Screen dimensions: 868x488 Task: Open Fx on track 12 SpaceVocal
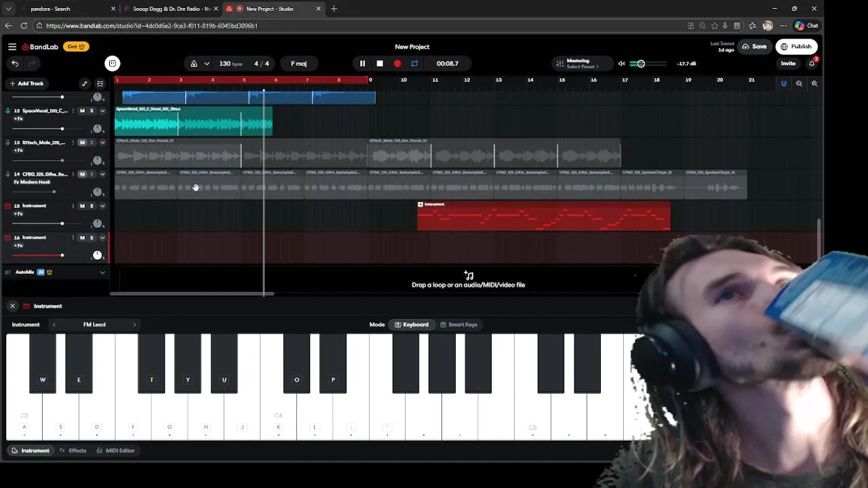pyautogui.click(x=18, y=119)
